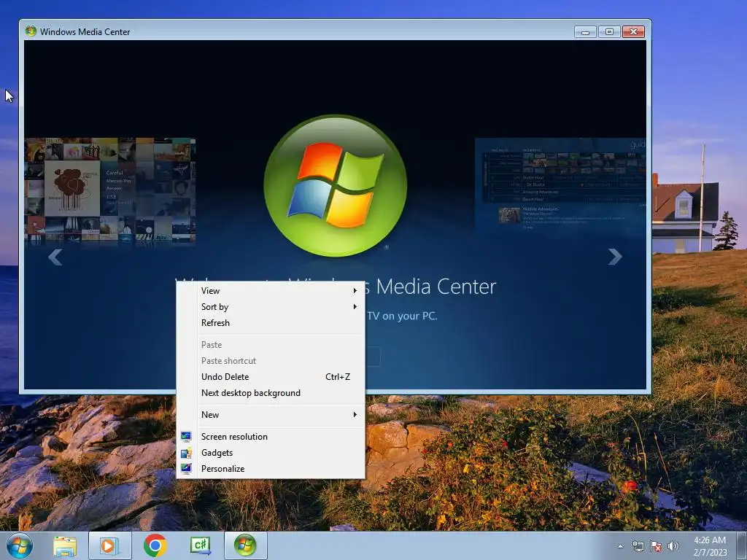747x560 pixels.
Task: Open the clock showing 4:26 AM
Action: pos(710,546)
